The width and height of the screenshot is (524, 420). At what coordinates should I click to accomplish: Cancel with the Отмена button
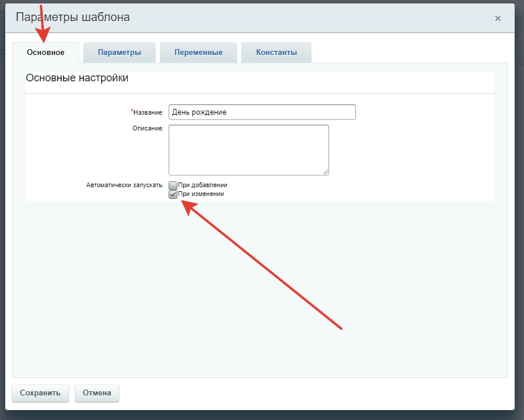click(97, 393)
